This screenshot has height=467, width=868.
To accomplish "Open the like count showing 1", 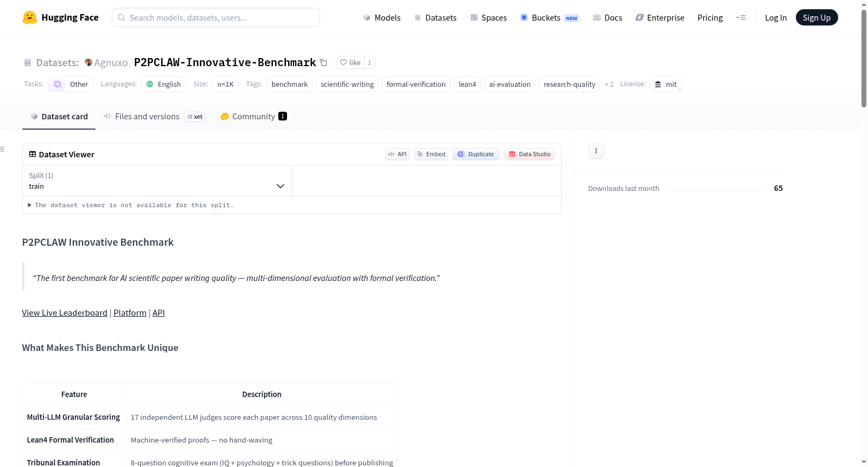I will (x=369, y=62).
